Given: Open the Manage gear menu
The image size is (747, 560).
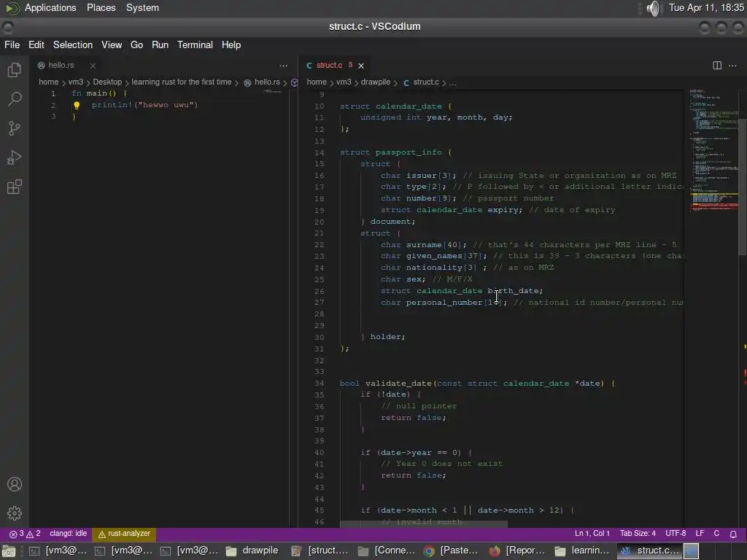Looking at the screenshot, I should 15,513.
